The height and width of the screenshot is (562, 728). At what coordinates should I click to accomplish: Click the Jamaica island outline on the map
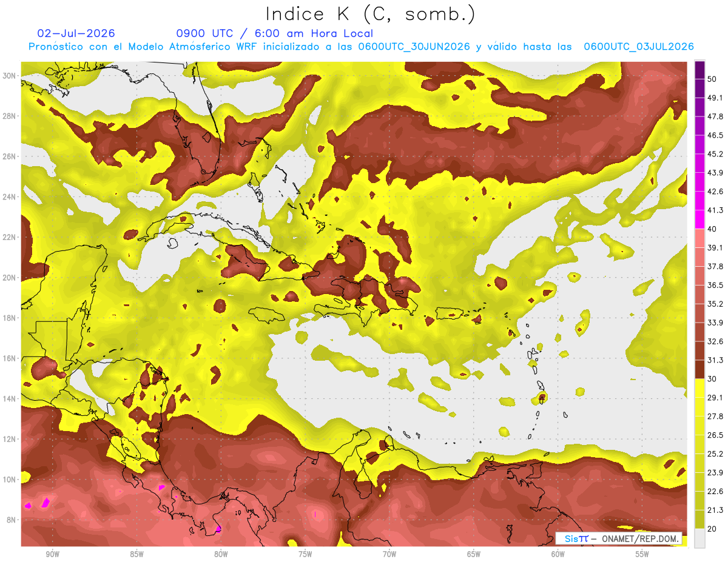click(x=266, y=315)
